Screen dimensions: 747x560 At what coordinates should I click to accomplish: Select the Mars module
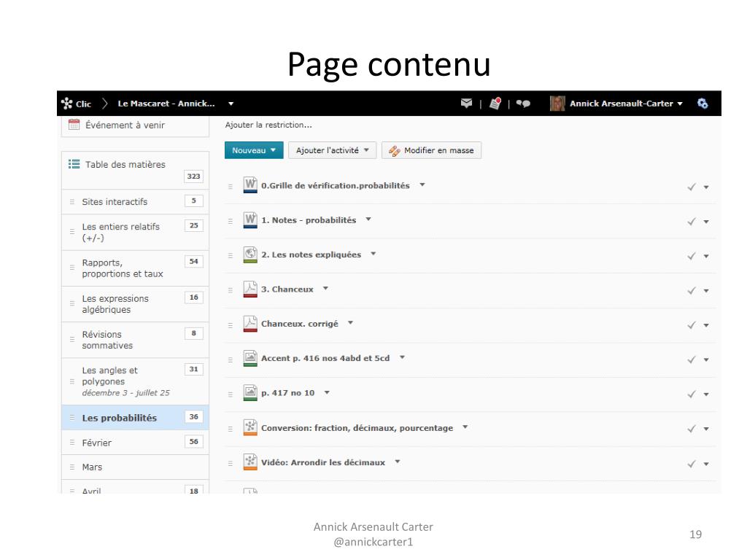point(135,467)
